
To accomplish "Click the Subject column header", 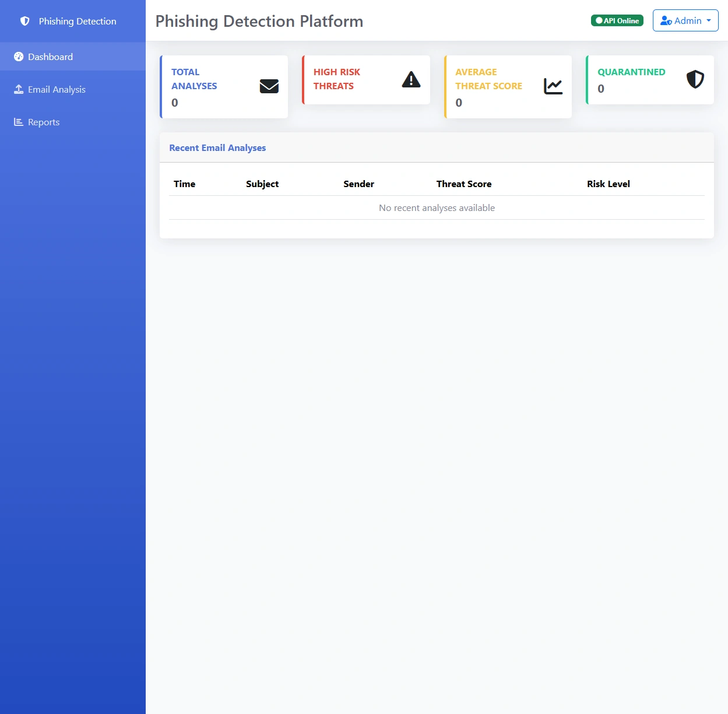I will click(262, 184).
